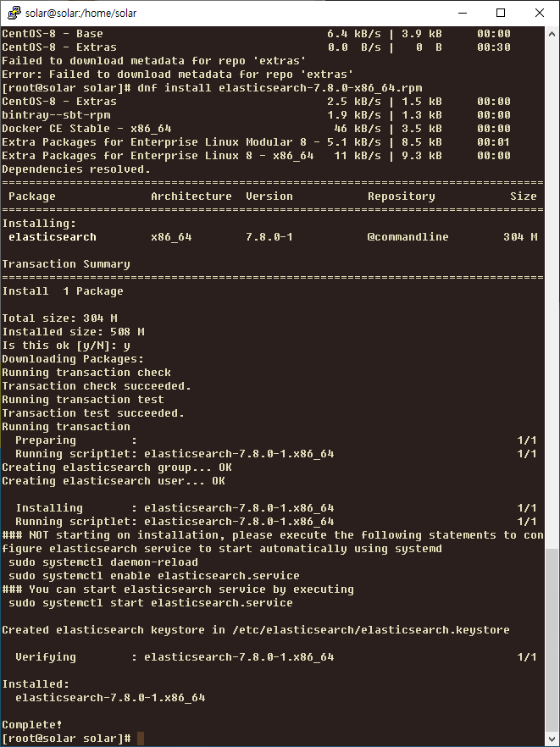Click the 'sudo systemctl daemon-reload' line
The image size is (560, 747).
pos(103,562)
